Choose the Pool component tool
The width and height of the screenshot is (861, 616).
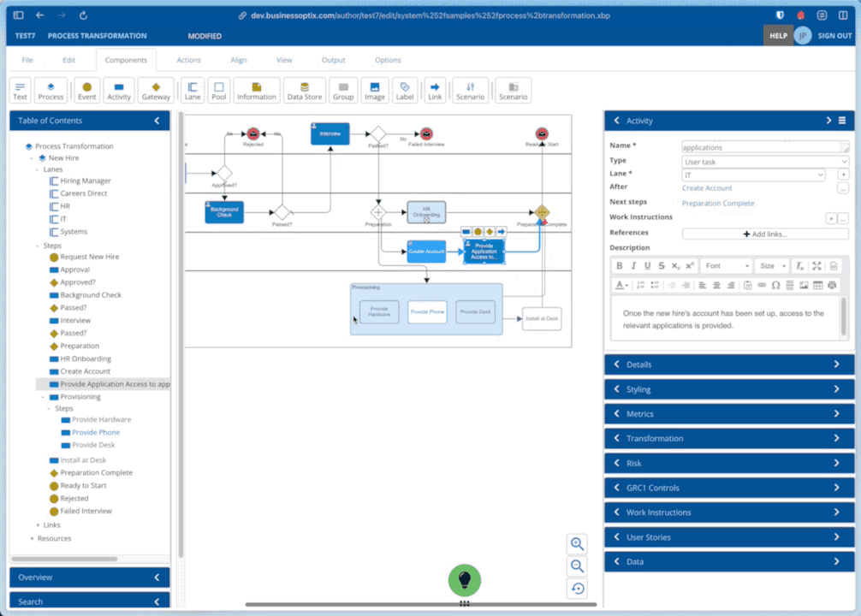click(x=219, y=91)
